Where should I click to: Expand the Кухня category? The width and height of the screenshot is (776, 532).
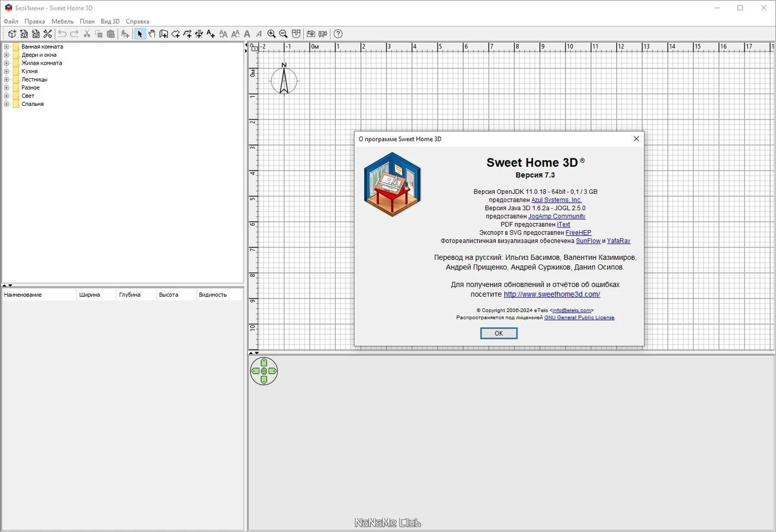tap(6, 71)
